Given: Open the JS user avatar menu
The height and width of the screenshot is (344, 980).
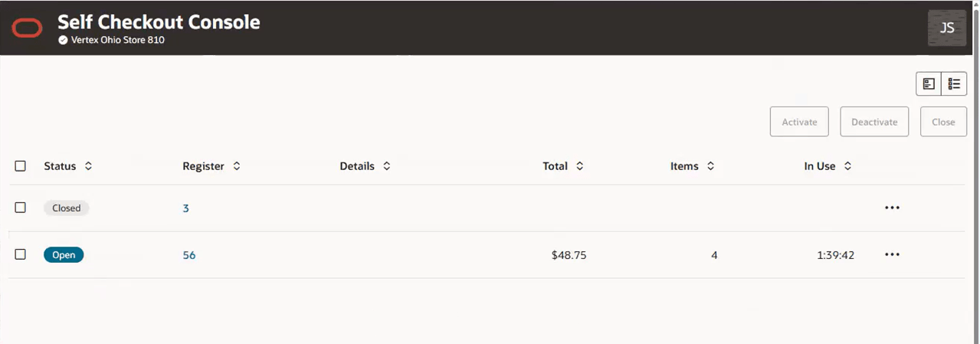Looking at the screenshot, I should (x=947, y=28).
